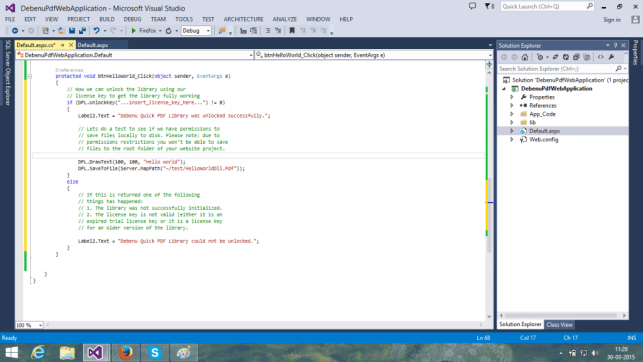Click the Properties wrench icon in Solution Explorer
This screenshot has width=643, height=362.
pyautogui.click(x=611, y=57)
